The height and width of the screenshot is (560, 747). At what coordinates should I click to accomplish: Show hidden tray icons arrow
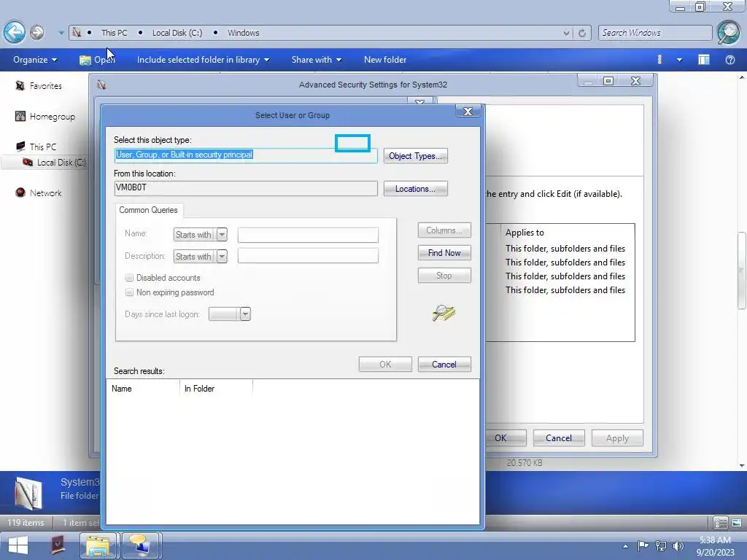pyautogui.click(x=625, y=546)
